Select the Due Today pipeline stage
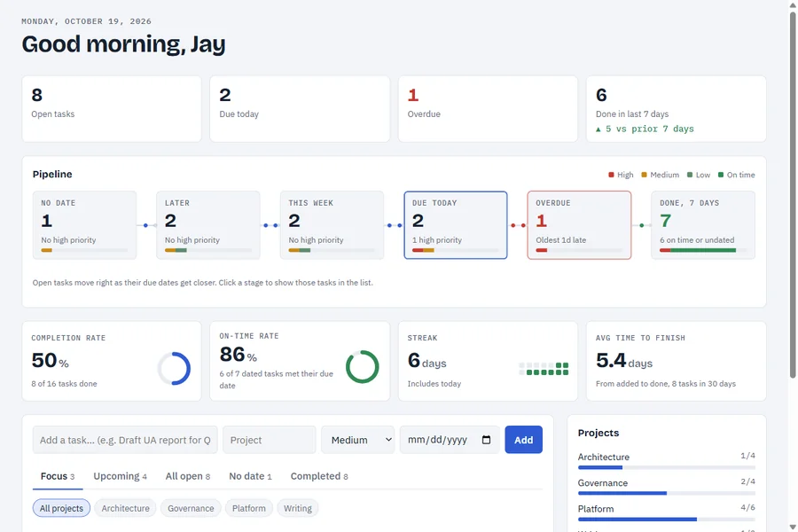798x532 pixels. click(x=456, y=225)
